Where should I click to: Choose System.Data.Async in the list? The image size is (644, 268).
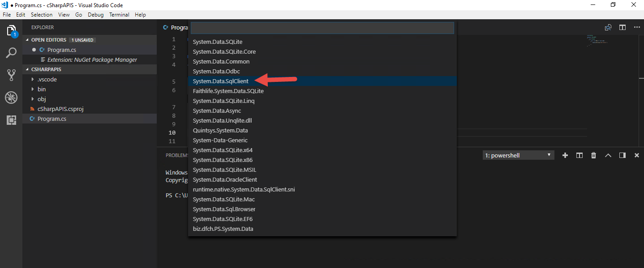[x=322, y=111]
